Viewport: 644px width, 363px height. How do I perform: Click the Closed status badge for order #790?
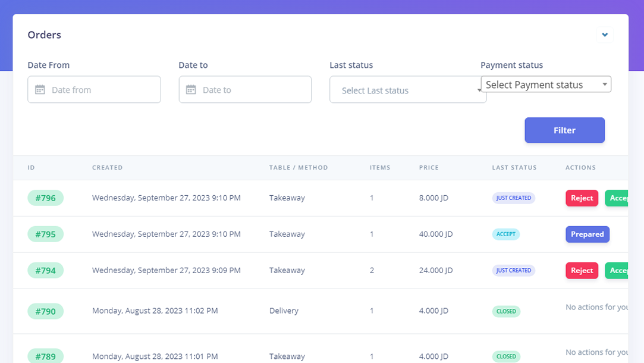pos(506,311)
